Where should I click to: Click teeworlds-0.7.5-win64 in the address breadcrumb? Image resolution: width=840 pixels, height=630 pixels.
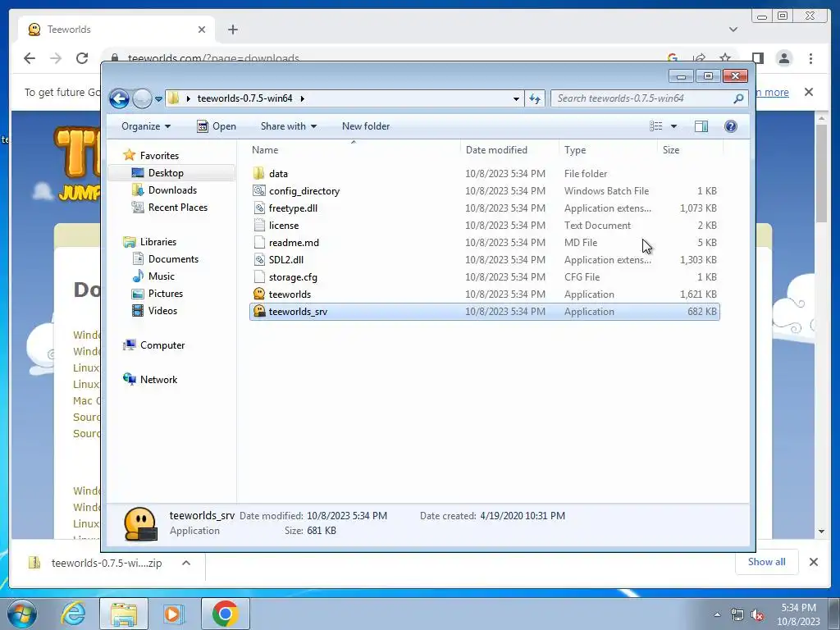pyautogui.click(x=244, y=98)
